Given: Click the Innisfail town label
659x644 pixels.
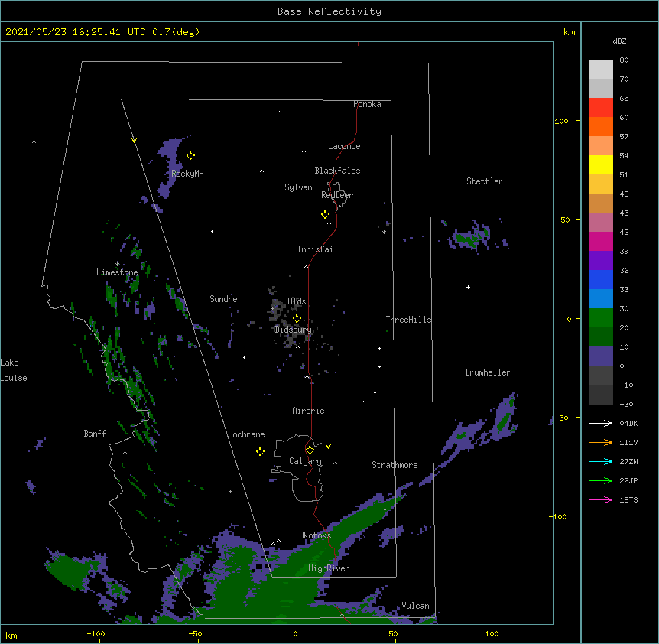Looking at the screenshot, I should click(x=317, y=249).
